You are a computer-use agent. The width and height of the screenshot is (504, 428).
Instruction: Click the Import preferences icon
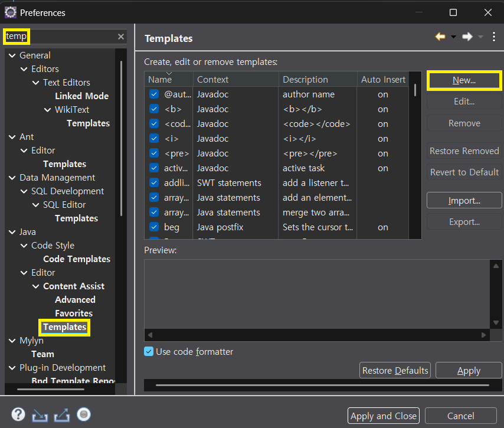coord(40,416)
